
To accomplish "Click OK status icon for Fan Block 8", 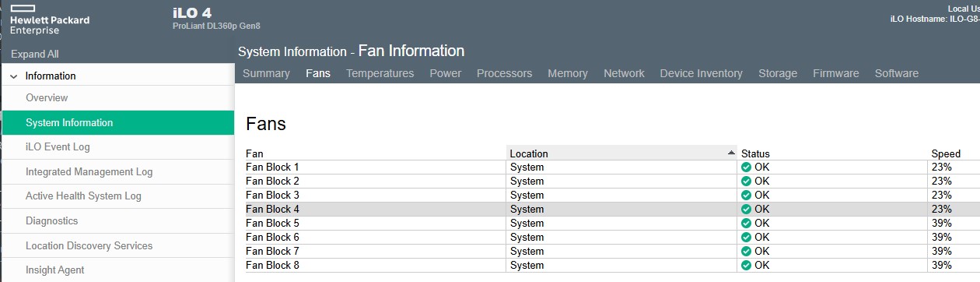I will point(746,266).
